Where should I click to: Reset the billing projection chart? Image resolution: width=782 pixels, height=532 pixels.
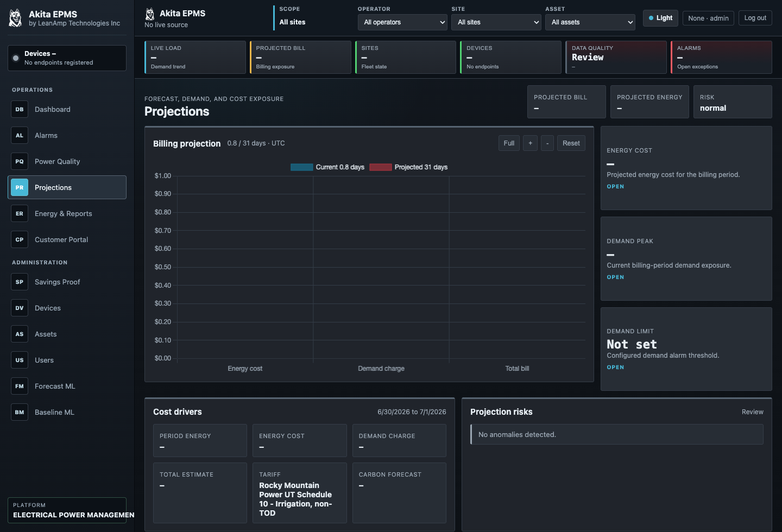[x=571, y=143]
